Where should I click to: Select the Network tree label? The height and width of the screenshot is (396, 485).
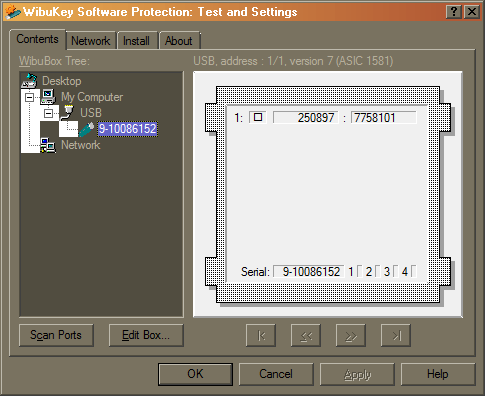pyautogui.click(x=81, y=145)
